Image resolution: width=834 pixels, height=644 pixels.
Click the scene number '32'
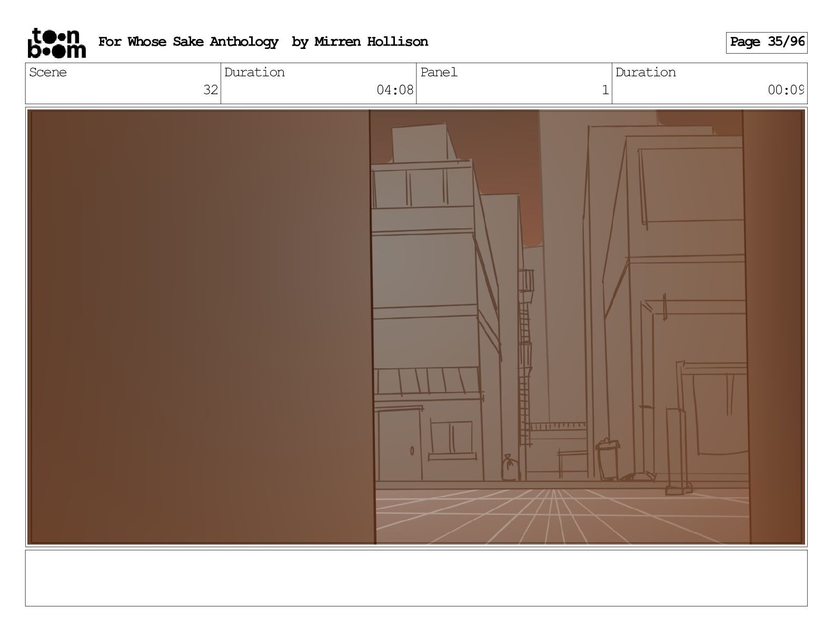211,90
